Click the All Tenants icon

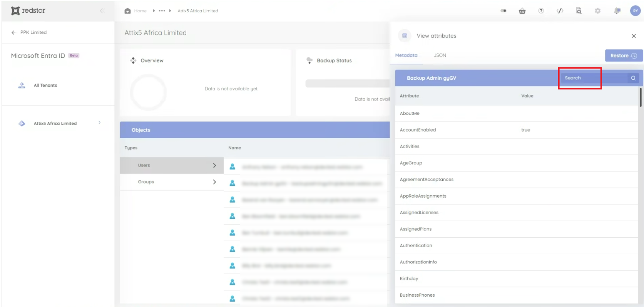22,85
